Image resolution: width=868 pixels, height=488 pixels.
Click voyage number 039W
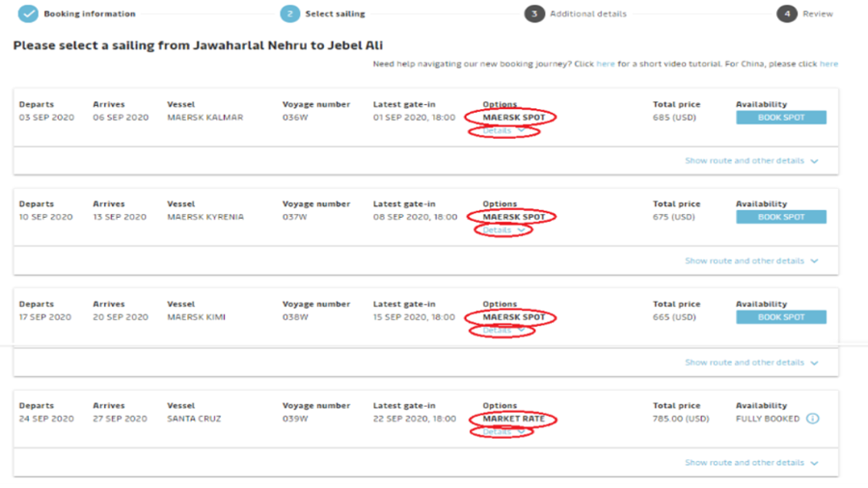pyautogui.click(x=295, y=419)
